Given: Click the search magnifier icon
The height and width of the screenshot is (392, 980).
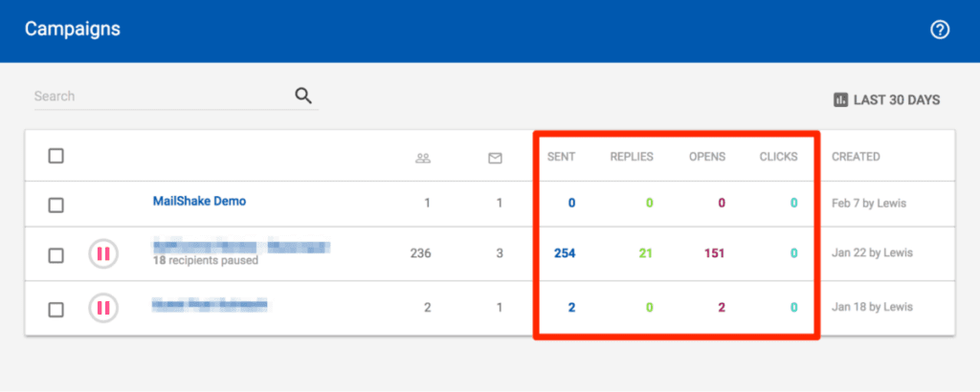Looking at the screenshot, I should 303,96.
